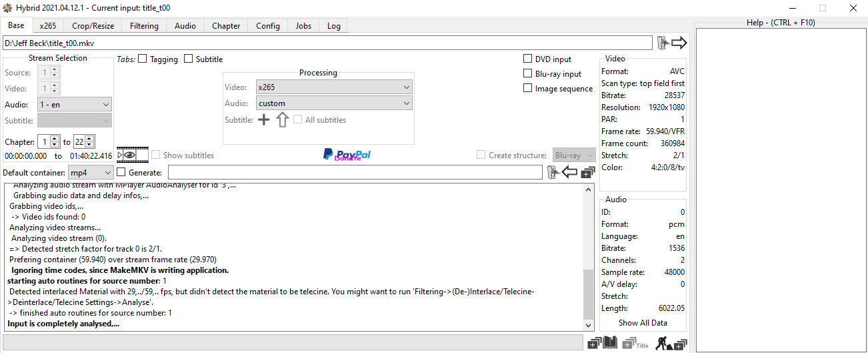Image resolution: width=868 pixels, height=353 pixels.
Task: Click the plus icon to add subtitle
Action: pyautogui.click(x=264, y=120)
